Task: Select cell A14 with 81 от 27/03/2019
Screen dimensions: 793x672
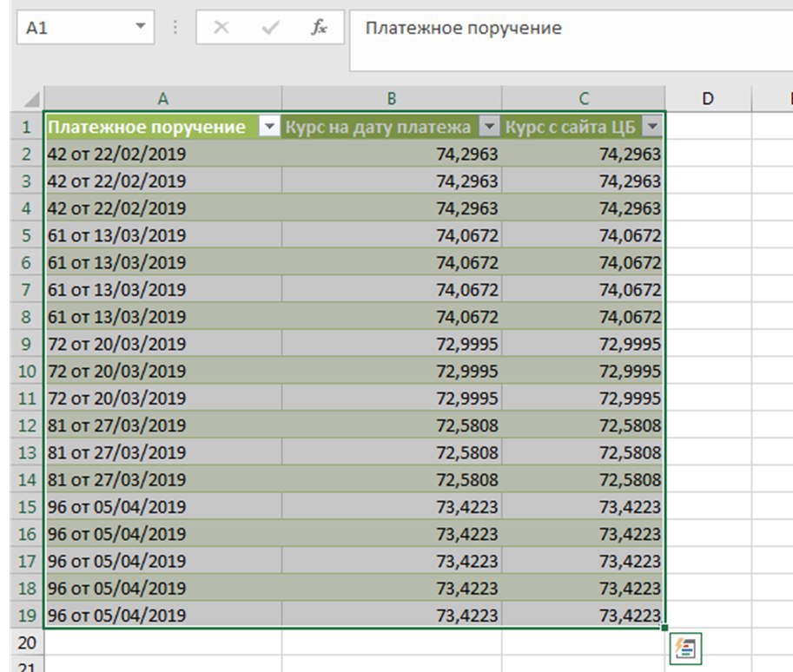Action: point(162,479)
